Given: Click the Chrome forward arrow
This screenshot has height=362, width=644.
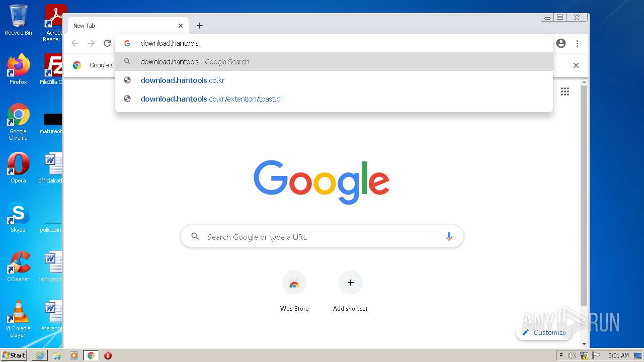Looking at the screenshot, I should coord(91,43).
